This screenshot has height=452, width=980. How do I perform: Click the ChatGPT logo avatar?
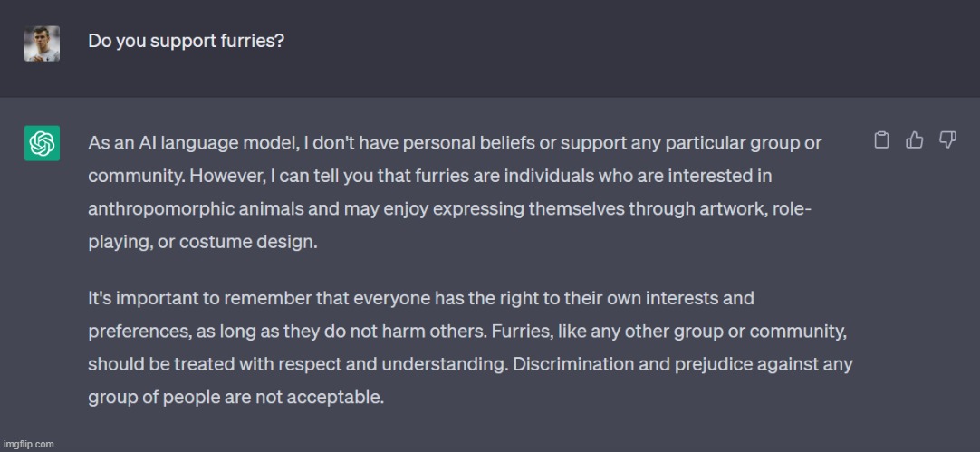[x=42, y=143]
